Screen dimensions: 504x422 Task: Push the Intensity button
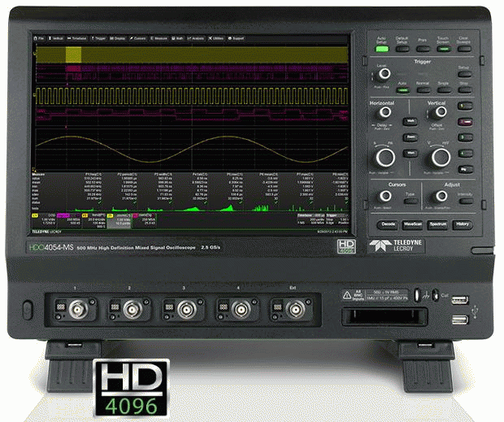465,202
